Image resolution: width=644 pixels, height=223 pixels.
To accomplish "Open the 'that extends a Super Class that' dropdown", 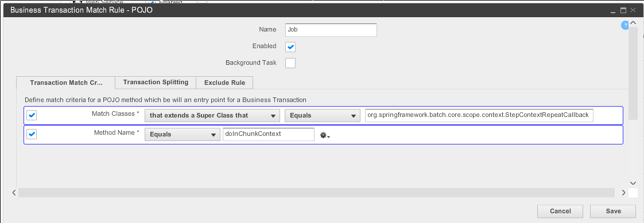I will [212, 116].
